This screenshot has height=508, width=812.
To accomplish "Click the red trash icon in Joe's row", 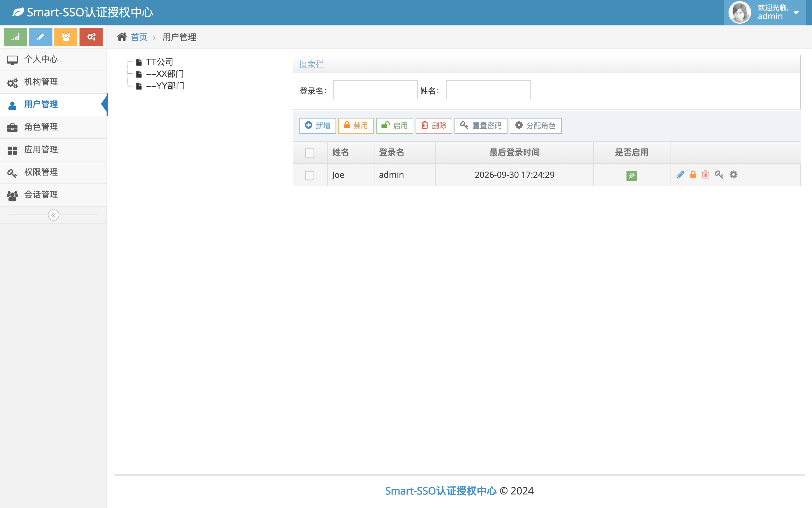I will tap(705, 175).
